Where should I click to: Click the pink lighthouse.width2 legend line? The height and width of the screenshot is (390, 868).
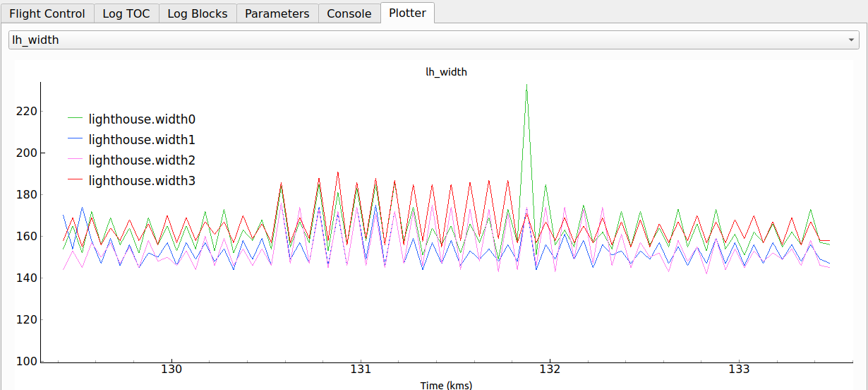tap(75, 160)
